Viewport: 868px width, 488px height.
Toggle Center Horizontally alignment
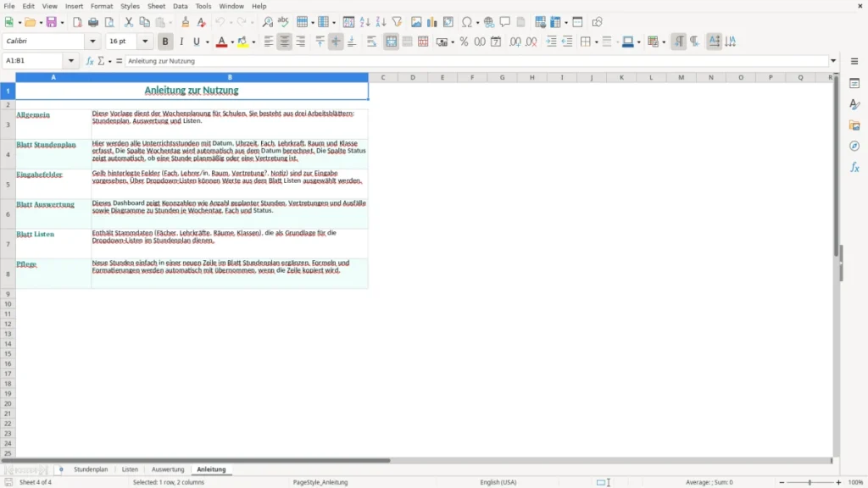[x=285, y=42]
